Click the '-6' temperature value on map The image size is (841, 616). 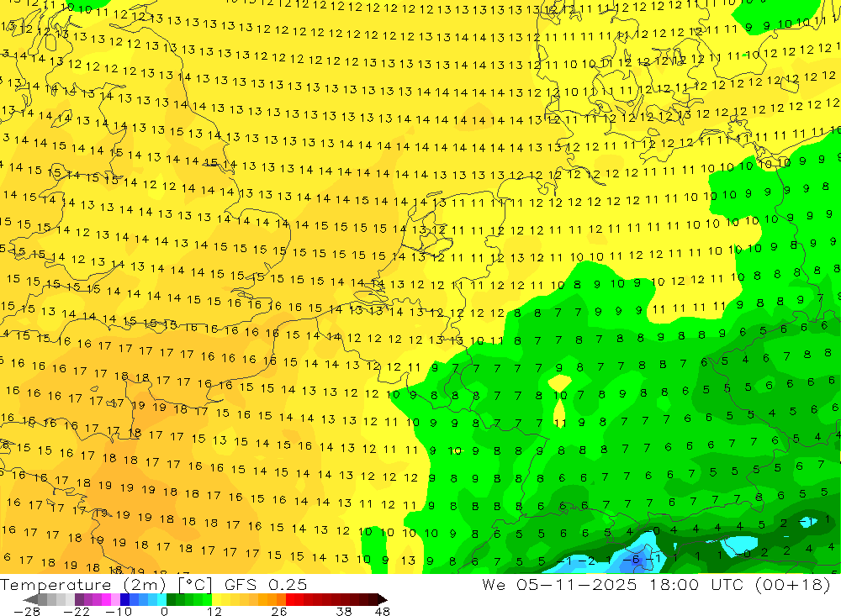point(633,559)
